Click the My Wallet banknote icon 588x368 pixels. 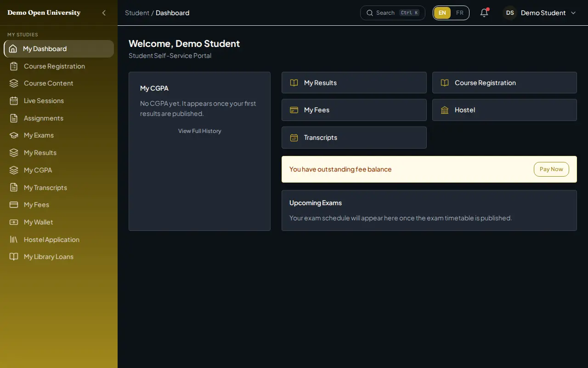pos(14,222)
